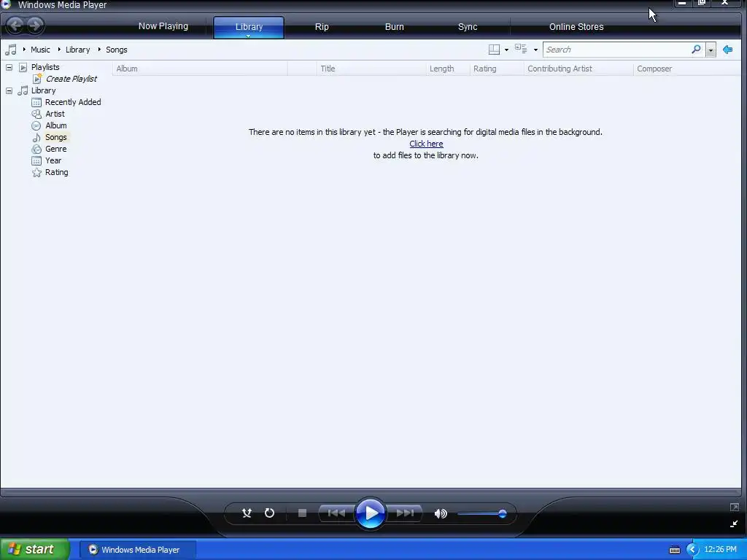Switch to the Library tab
Image resolution: width=747 pixels, height=560 pixels.
point(249,27)
